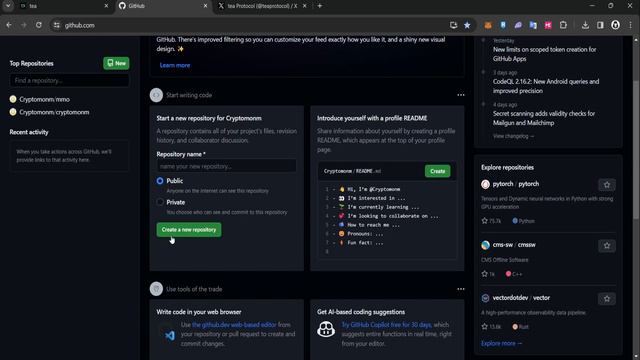Click the Use tools of the trade icon
This screenshot has height=360, width=640.
click(156, 289)
